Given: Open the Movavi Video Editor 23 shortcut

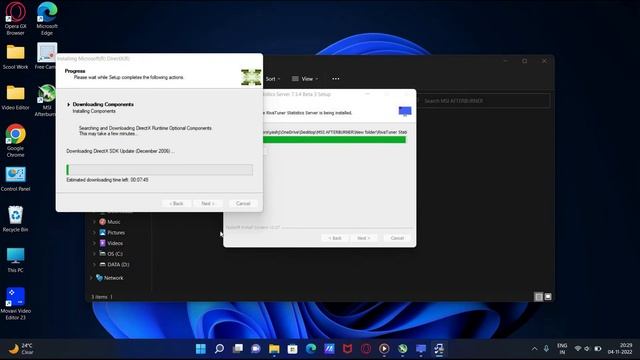Looking at the screenshot, I should pyautogui.click(x=16, y=303).
